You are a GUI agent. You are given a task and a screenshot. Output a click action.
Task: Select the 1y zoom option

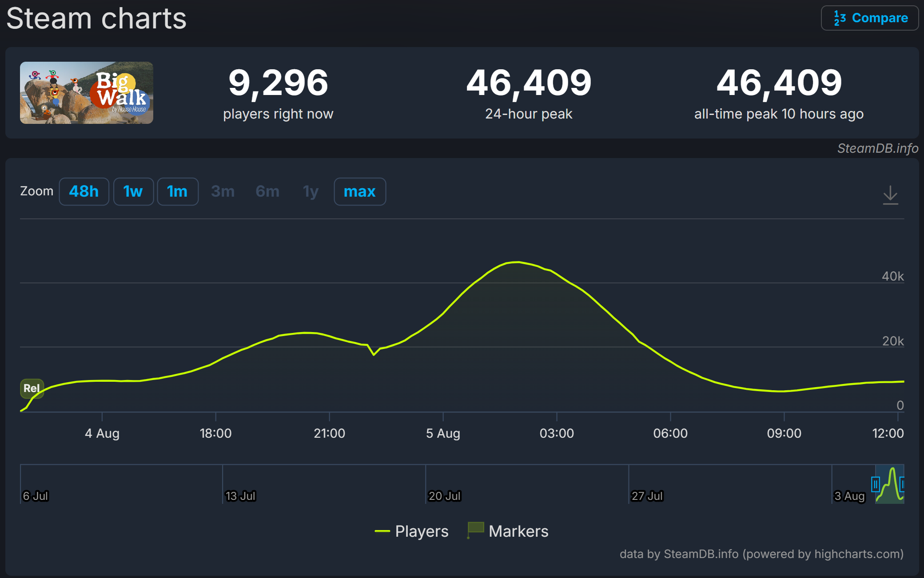(311, 192)
